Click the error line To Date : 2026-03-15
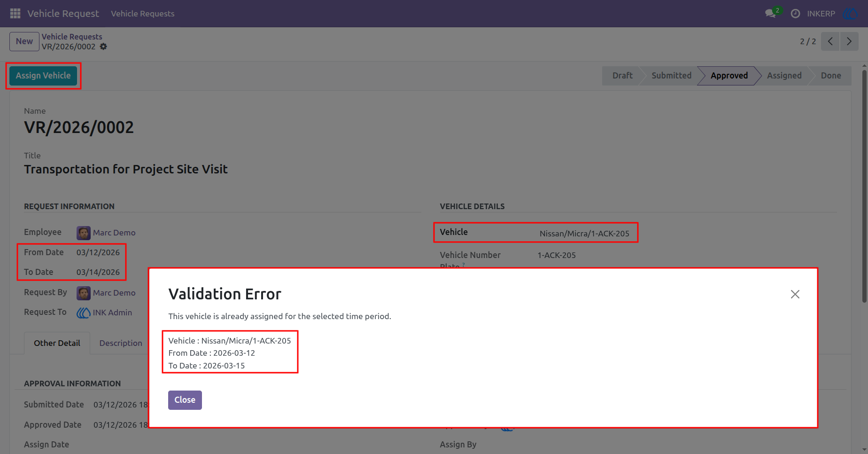Viewport: 868px width, 454px height. pos(207,366)
